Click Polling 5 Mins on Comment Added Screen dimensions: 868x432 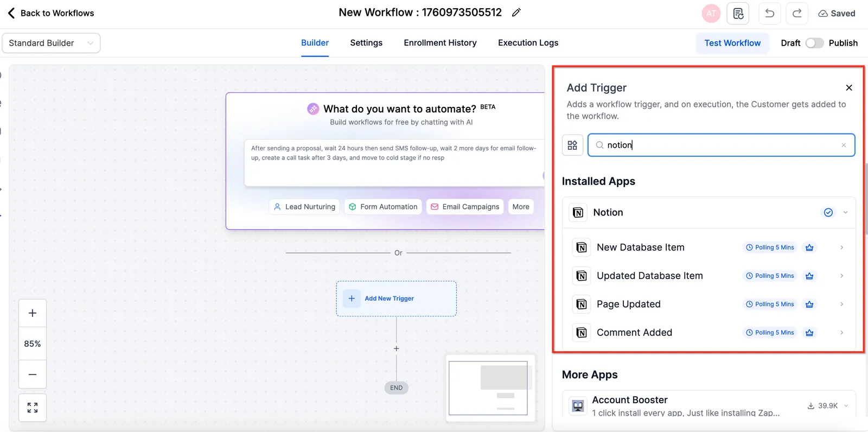point(770,333)
